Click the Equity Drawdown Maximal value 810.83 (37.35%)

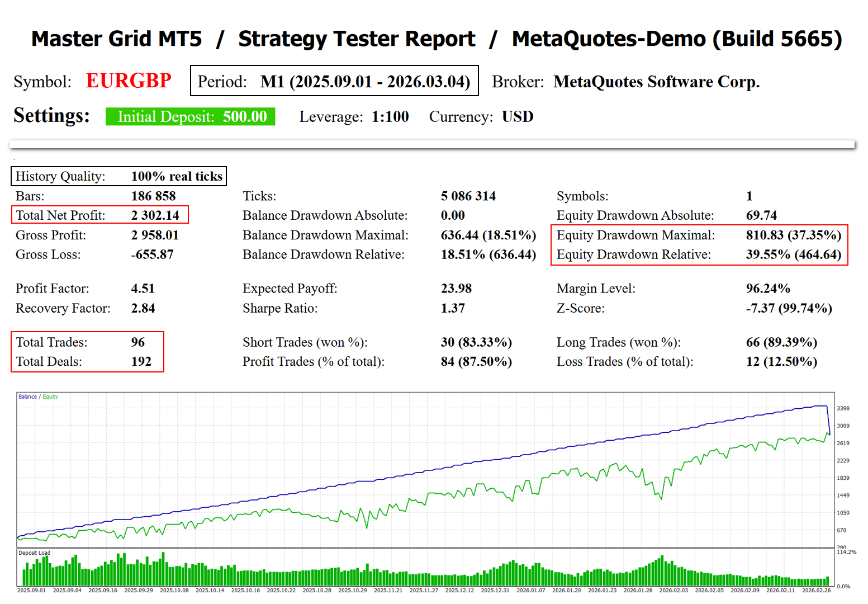point(794,235)
